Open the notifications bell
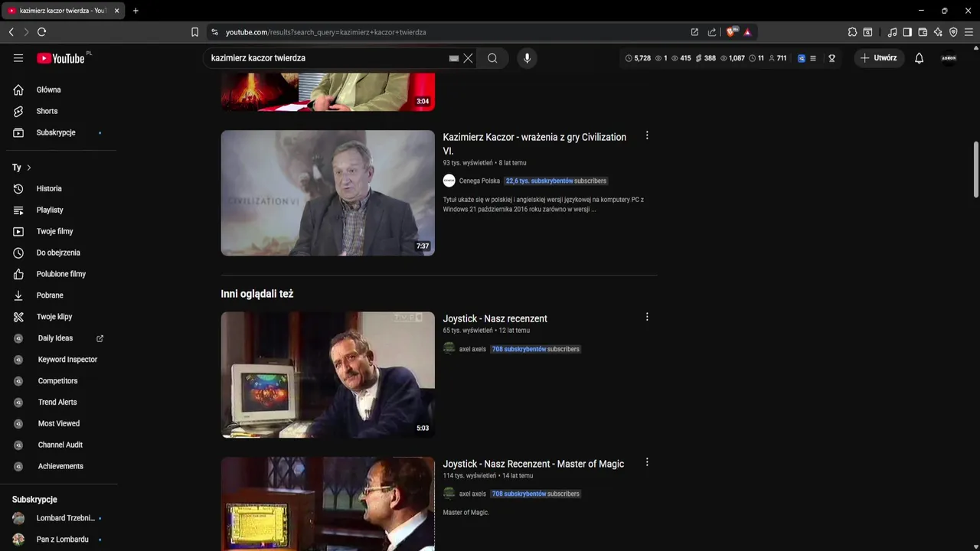The height and width of the screenshot is (551, 980). click(x=920, y=58)
